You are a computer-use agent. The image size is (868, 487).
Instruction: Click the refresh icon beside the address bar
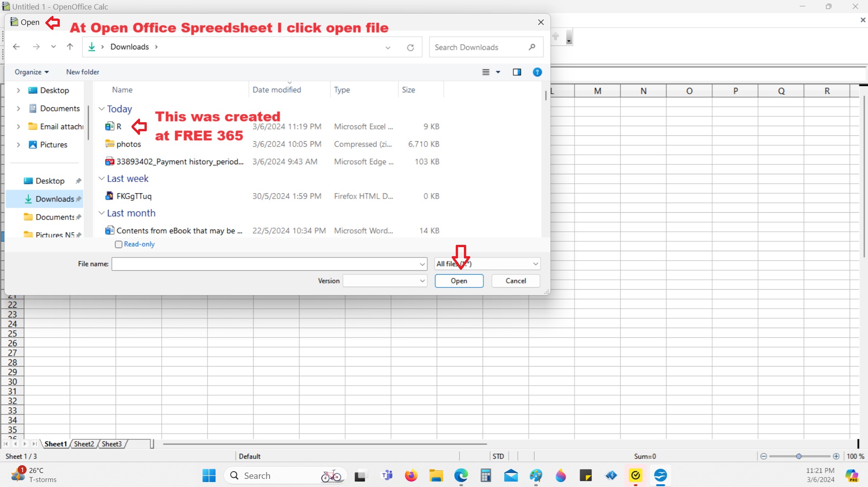click(x=410, y=48)
